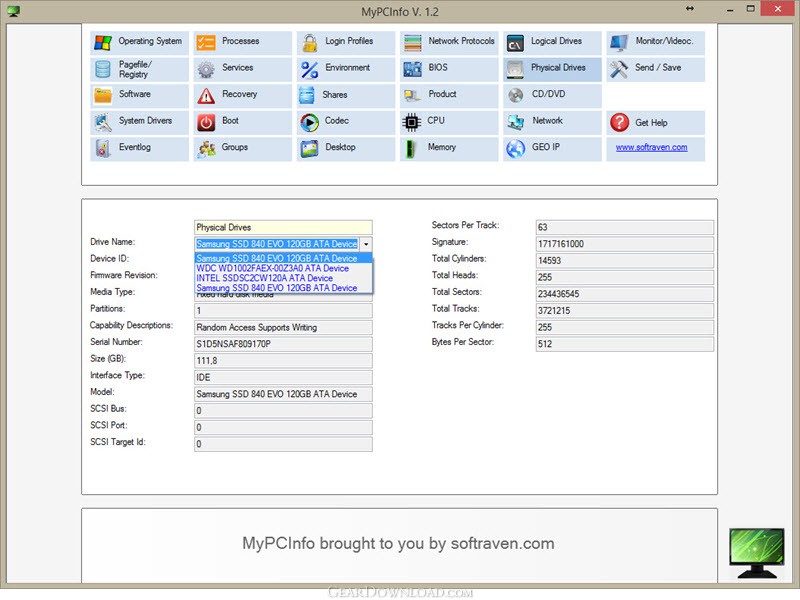This screenshot has width=800, height=600.
Task: Click the Tracks Per Cylinder field
Action: [x=624, y=328]
